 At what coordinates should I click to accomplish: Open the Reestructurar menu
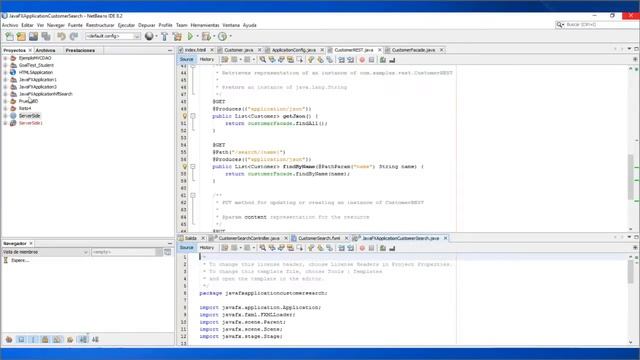click(100, 25)
